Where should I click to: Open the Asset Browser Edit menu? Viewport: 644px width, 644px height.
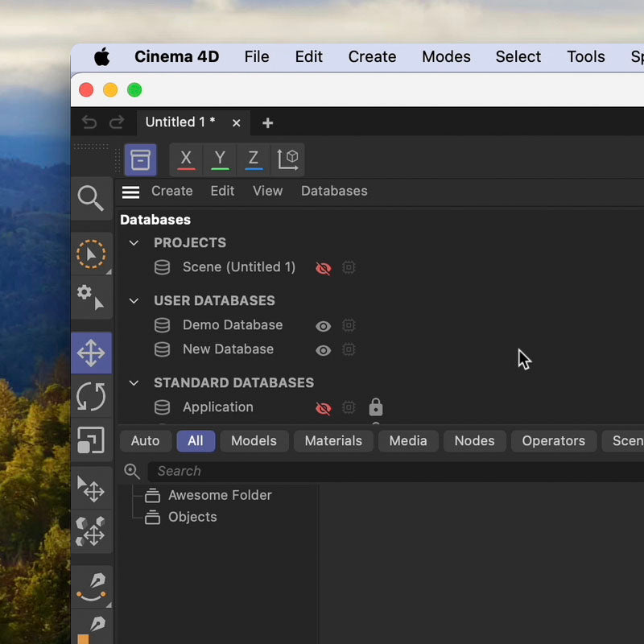(x=222, y=191)
